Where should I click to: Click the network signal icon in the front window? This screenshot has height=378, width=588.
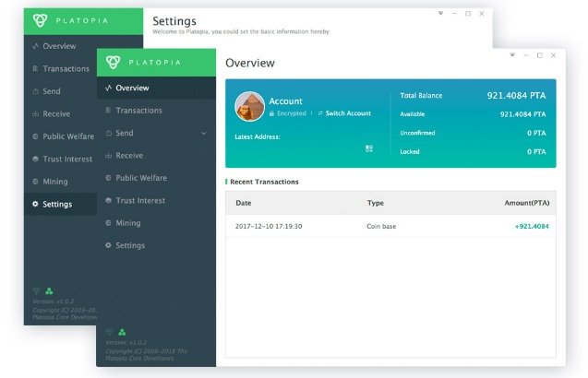[x=109, y=332]
